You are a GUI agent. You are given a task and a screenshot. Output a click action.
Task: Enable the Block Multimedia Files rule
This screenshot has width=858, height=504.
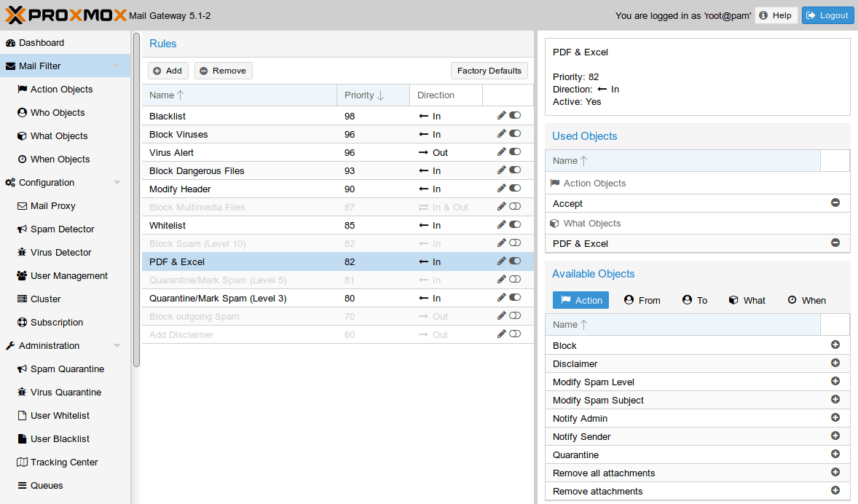click(515, 206)
